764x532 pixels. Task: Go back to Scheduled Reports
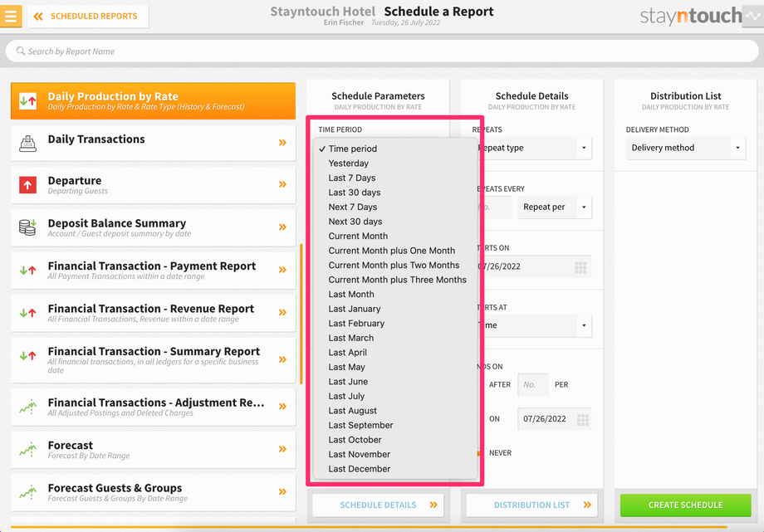88,16
